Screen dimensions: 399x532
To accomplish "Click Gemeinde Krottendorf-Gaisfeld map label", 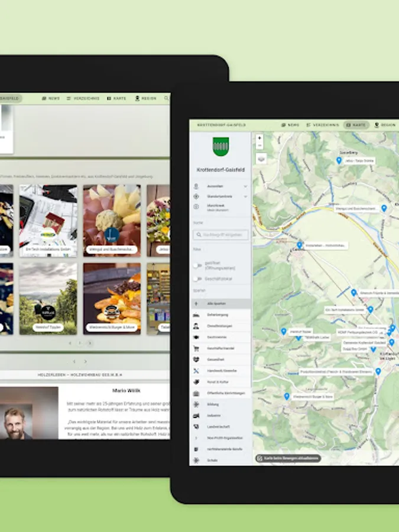I will [364, 343].
